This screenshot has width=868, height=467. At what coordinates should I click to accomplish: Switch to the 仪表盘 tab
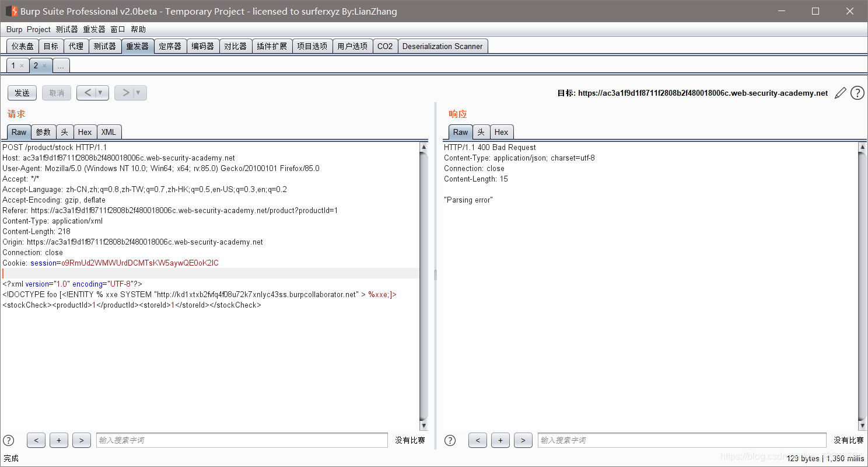tap(23, 46)
